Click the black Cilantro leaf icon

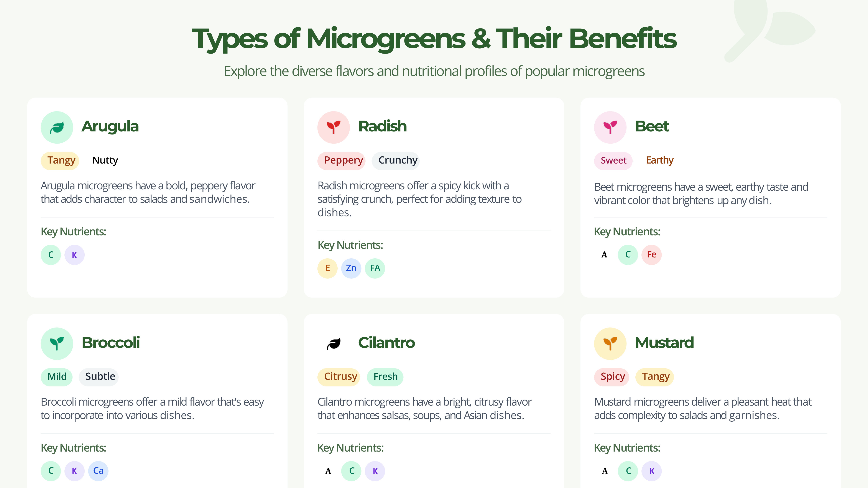coord(333,344)
